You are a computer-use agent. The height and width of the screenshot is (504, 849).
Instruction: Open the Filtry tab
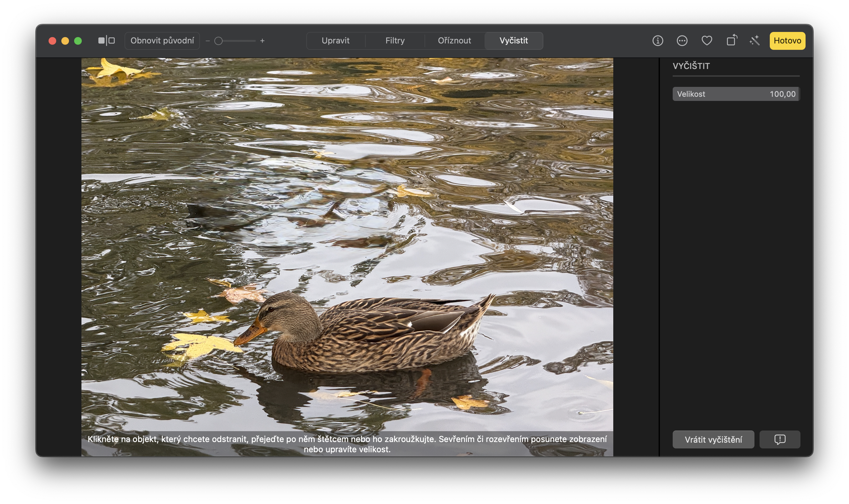point(394,41)
